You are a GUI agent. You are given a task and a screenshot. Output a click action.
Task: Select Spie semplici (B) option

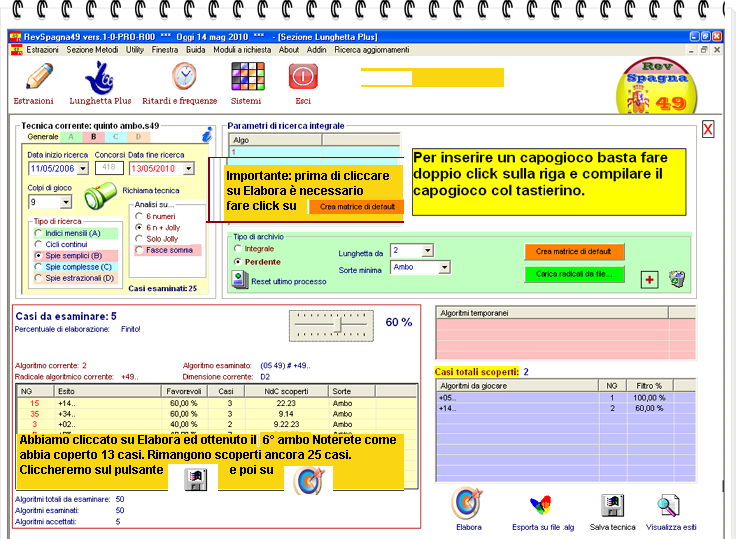tap(38, 256)
